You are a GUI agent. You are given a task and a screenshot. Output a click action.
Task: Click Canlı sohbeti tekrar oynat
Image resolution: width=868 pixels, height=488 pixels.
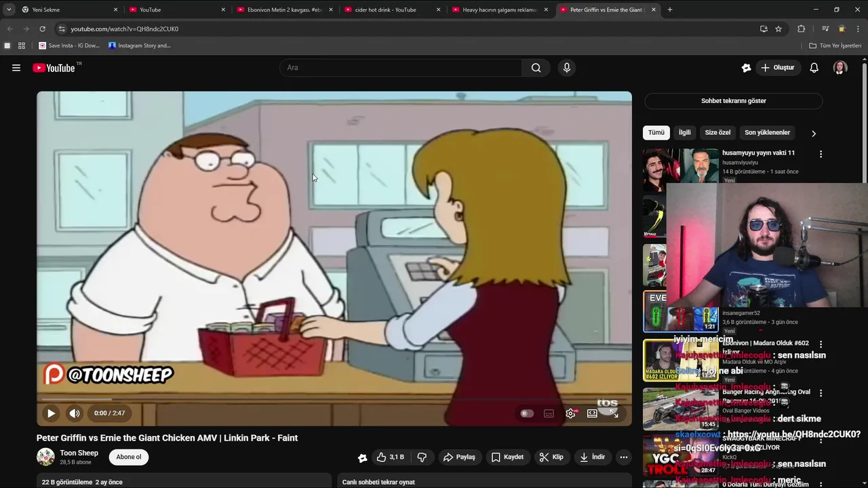tap(378, 482)
